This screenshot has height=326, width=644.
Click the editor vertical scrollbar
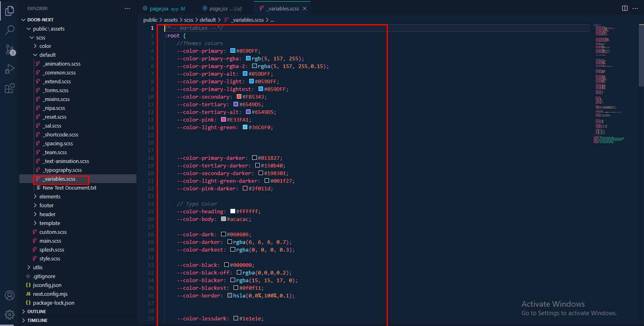coord(641,55)
